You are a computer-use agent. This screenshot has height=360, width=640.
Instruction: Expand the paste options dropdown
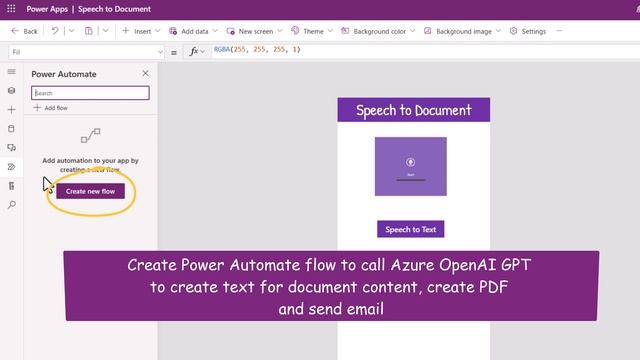click(x=105, y=31)
